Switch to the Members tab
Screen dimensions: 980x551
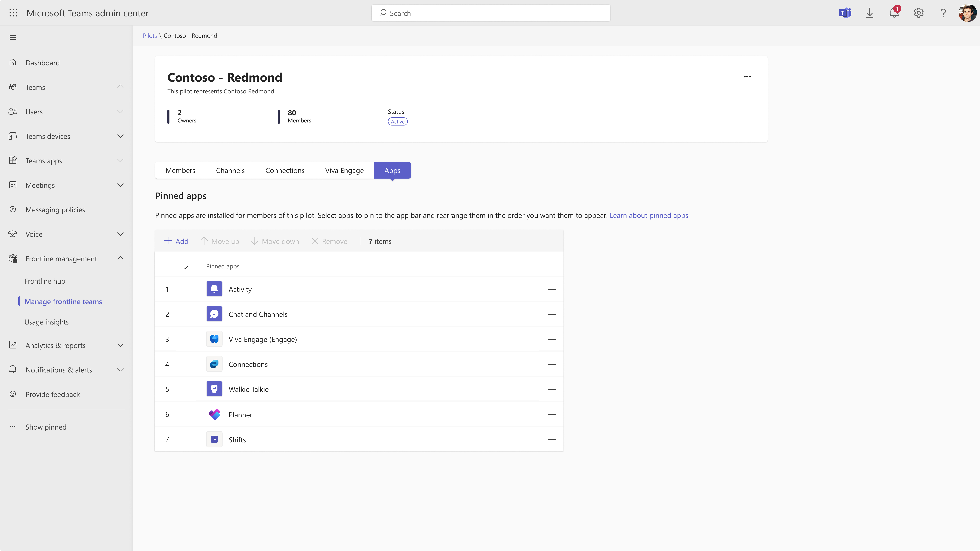coord(180,170)
